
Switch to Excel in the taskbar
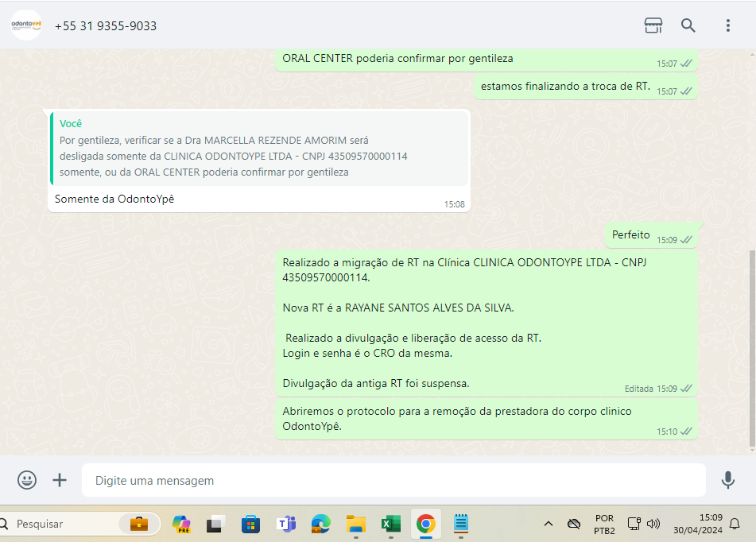pos(391,524)
